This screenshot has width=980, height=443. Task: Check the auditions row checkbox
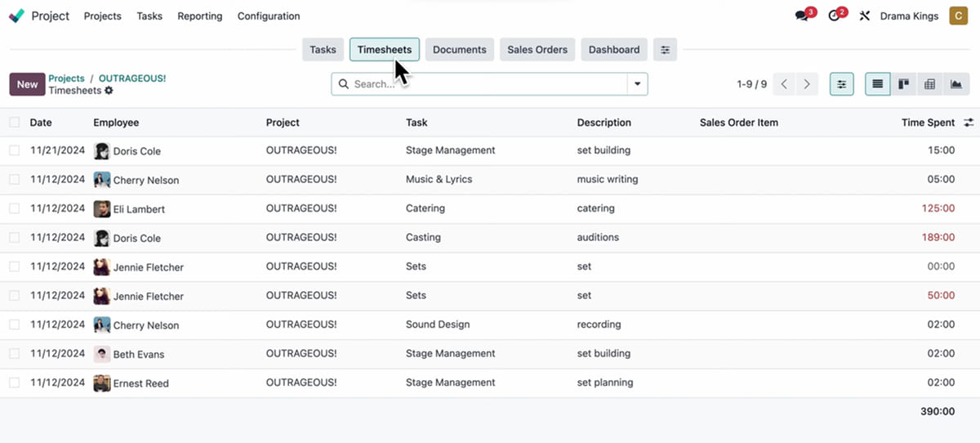pyautogui.click(x=15, y=237)
